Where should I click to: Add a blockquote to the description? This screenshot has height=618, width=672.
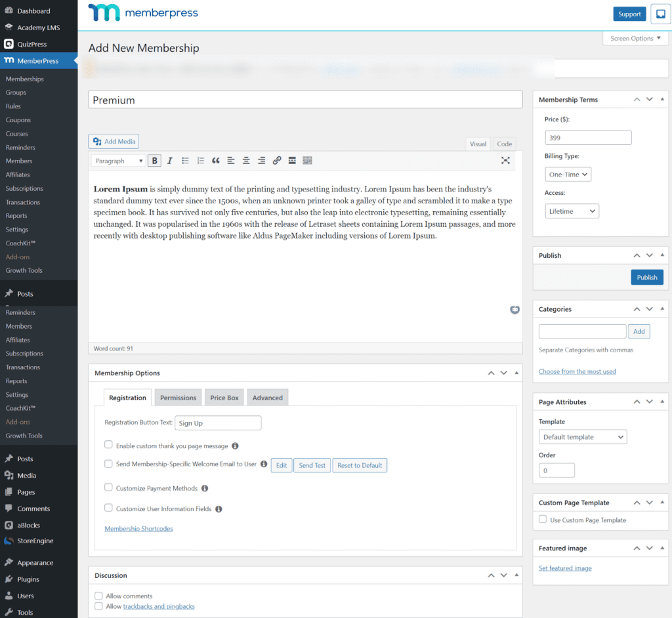215,160
